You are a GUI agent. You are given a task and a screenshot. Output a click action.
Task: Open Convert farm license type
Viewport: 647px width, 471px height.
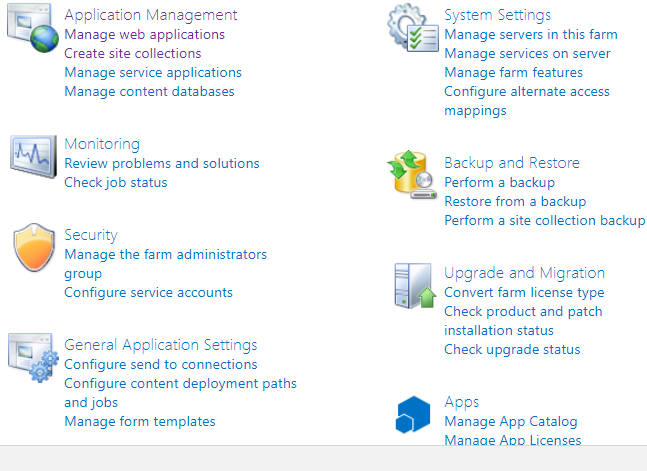tap(524, 292)
